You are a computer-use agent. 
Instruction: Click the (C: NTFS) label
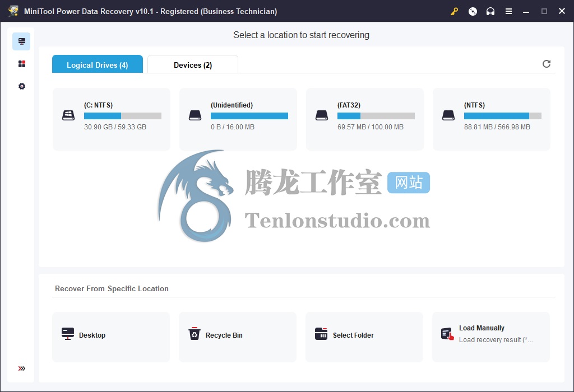98,105
